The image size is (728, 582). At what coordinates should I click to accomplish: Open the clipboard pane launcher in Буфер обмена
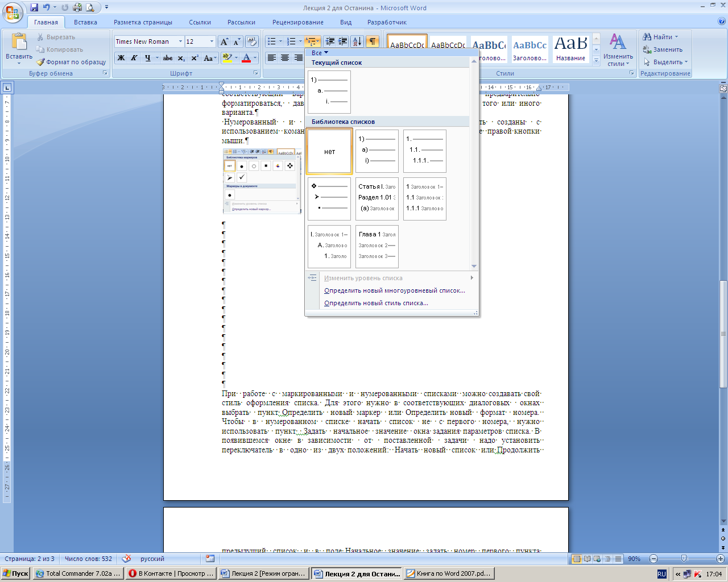point(105,73)
